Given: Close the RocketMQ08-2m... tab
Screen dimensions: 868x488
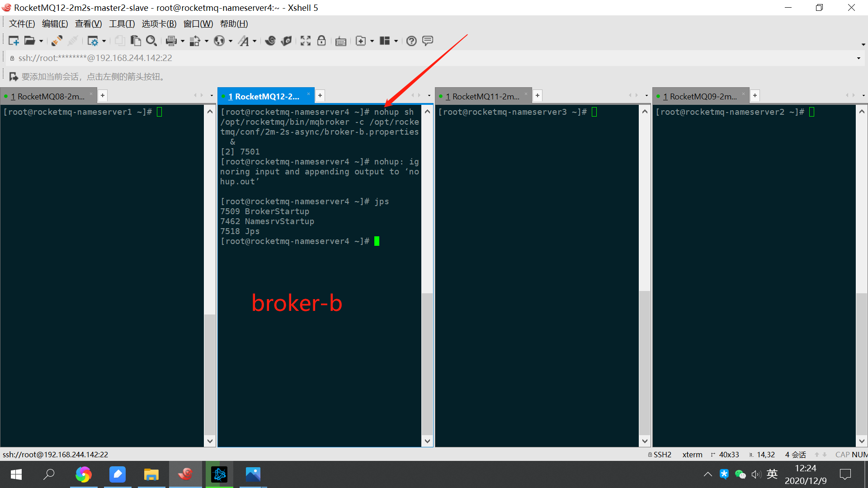Looking at the screenshot, I should coord(91,94).
